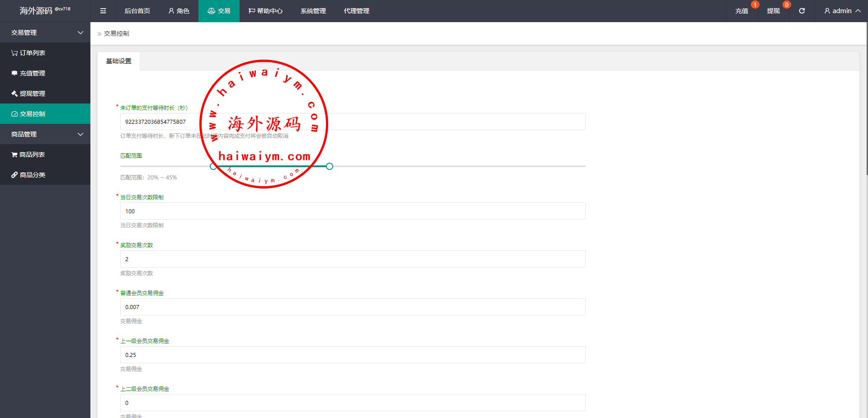This screenshot has height=418, width=868.
Task: Open 商品列表 in the sidebar
Action: tap(32, 155)
